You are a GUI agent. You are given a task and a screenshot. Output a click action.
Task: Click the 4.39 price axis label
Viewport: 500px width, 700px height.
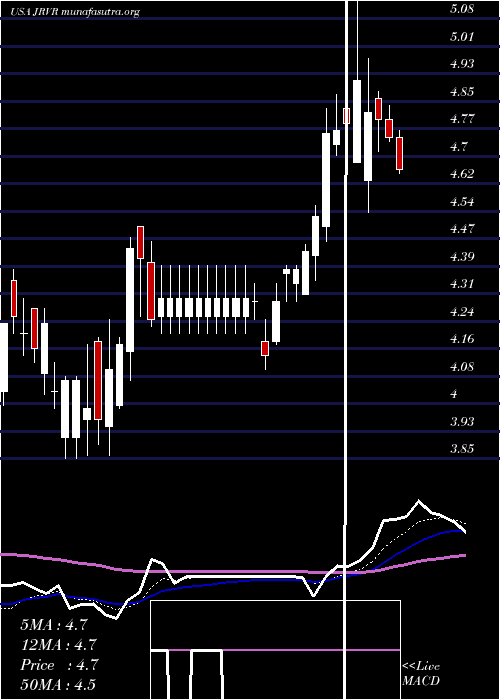pyautogui.click(x=462, y=257)
